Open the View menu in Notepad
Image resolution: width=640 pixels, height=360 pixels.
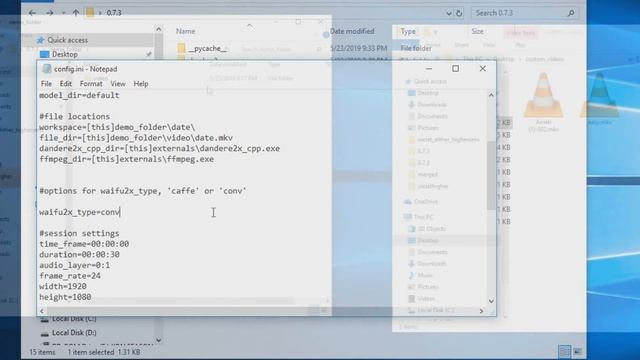118,84
